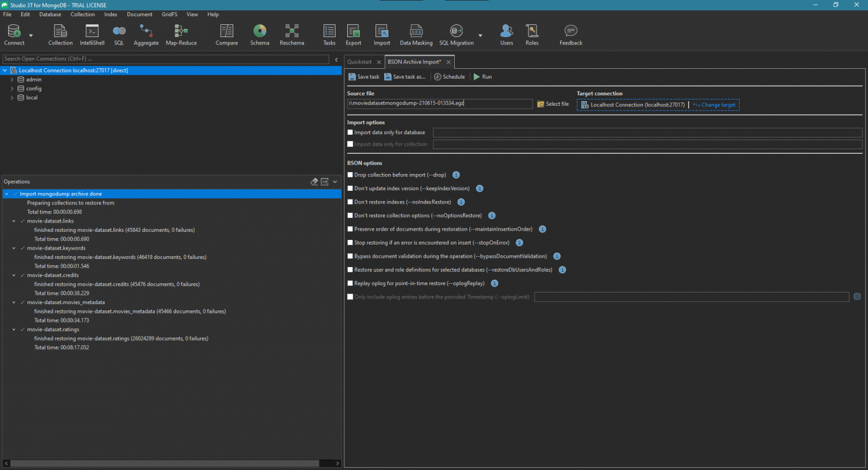Image resolution: width=868 pixels, height=470 pixels.
Task: Collapse the Localhost Connection tree node
Action: (5, 71)
